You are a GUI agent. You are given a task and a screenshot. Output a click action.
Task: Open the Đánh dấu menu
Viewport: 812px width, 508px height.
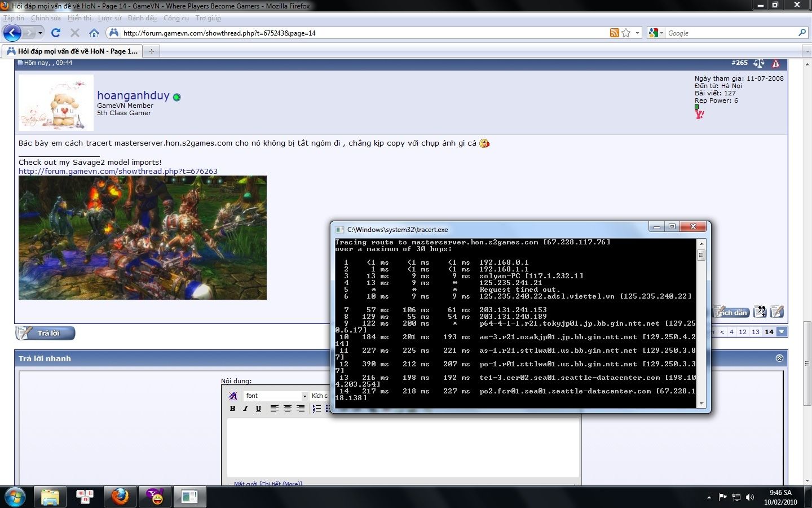click(142, 18)
